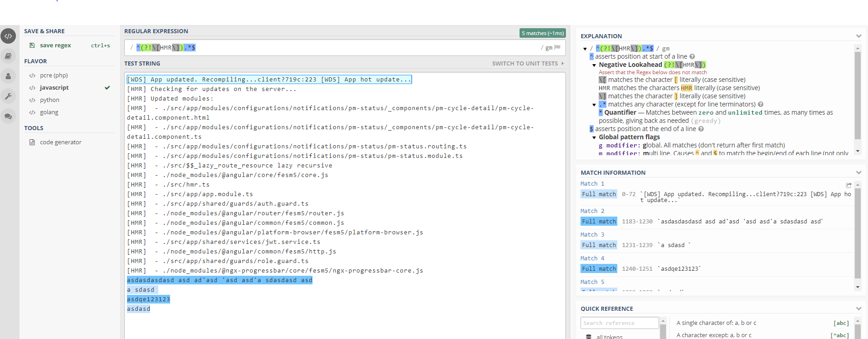Screen dimensions: 868x339
Task: Click the 'Match 4' heading
Action: tap(592, 258)
